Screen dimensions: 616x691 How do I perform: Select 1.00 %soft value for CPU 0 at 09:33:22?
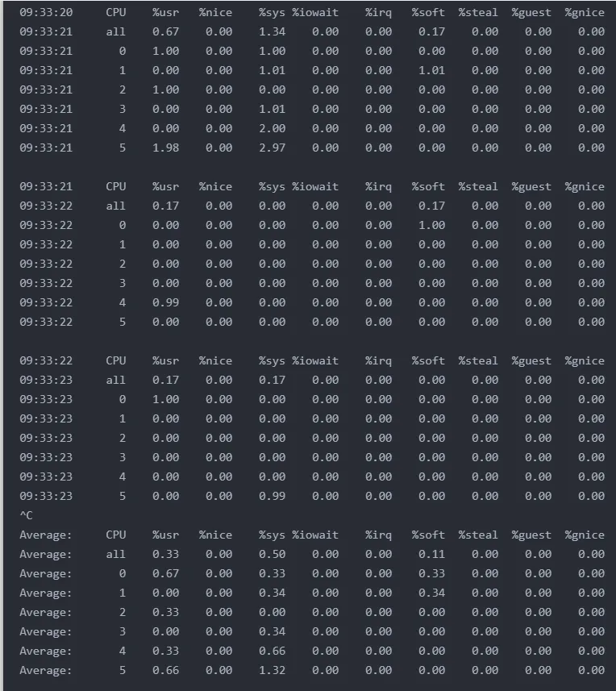431,225
